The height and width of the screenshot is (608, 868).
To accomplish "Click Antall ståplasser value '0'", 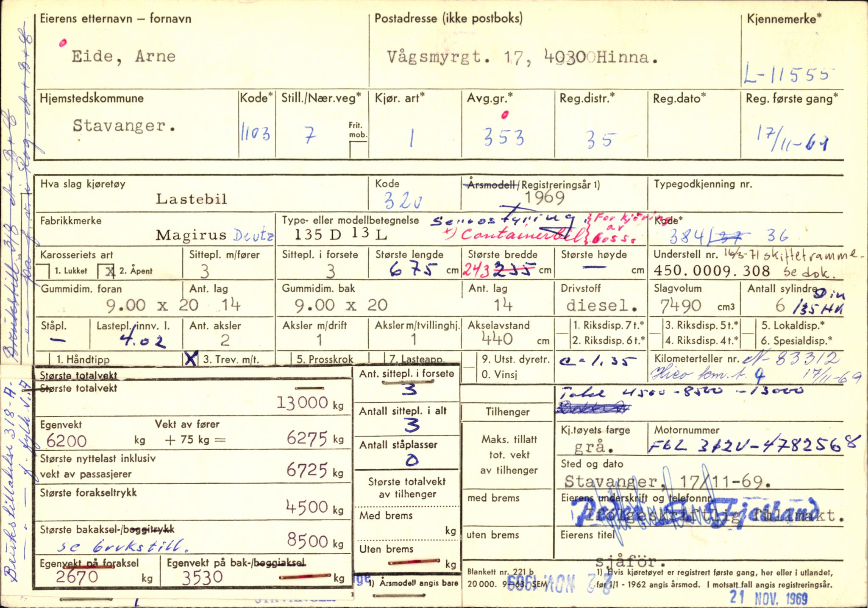I will 411,460.
